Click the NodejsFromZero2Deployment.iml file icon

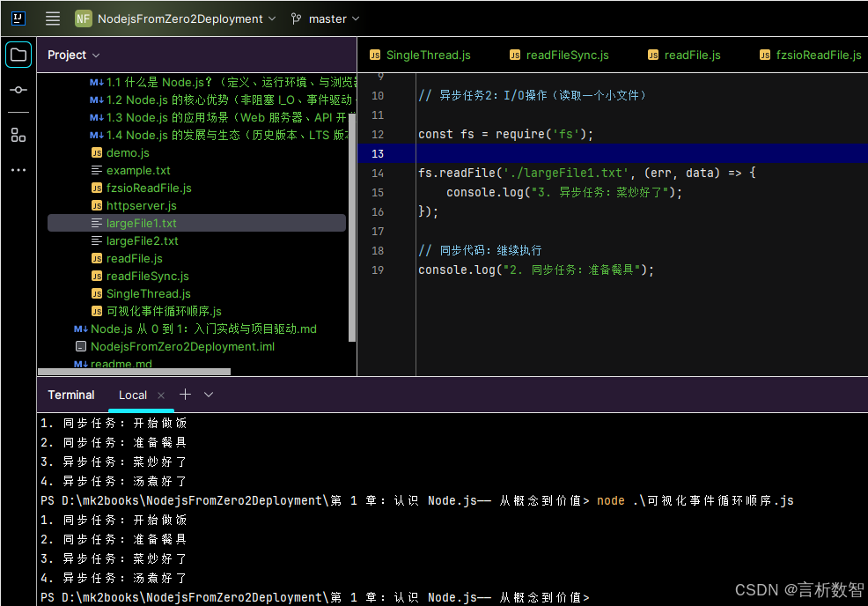click(81, 347)
